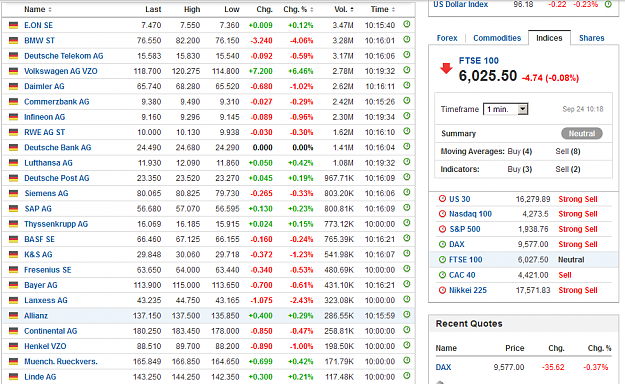Click the clock icon in Deutsche Bank AG row
The height and width of the screenshot is (384, 625).
pos(407,146)
